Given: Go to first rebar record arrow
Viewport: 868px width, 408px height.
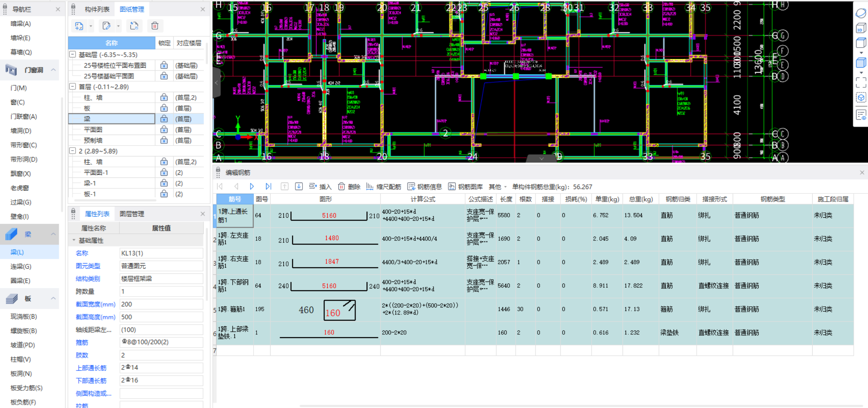Looking at the screenshot, I should [x=220, y=186].
